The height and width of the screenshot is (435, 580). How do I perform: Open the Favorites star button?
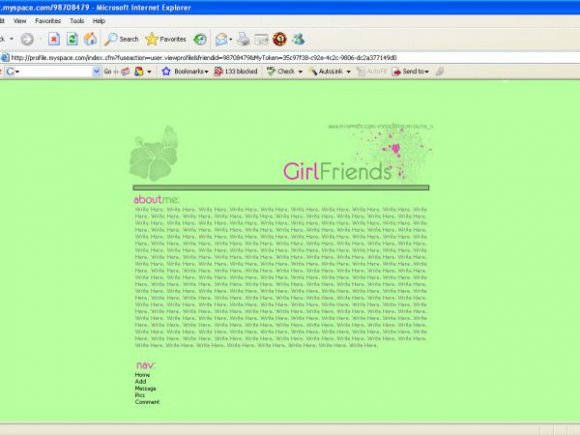[x=166, y=39]
